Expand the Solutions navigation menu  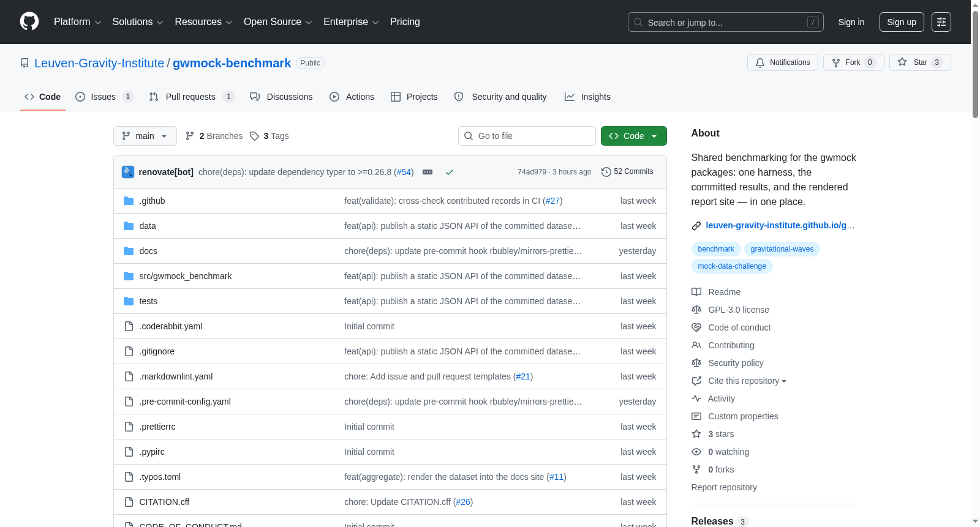(x=138, y=22)
